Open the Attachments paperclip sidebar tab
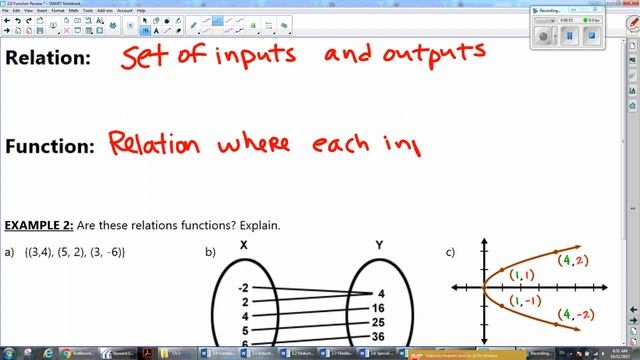 [x=633, y=76]
